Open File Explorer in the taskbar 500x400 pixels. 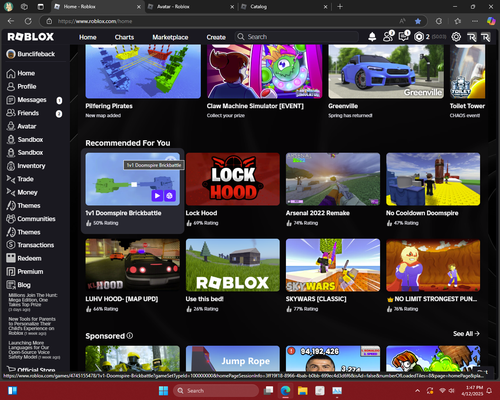tap(302, 391)
